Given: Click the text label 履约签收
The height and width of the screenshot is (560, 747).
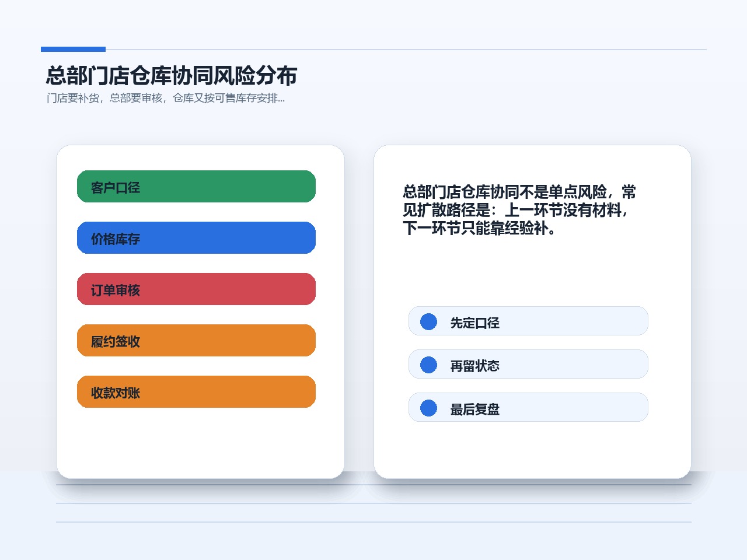Looking at the screenshot, I should point(116,342).
